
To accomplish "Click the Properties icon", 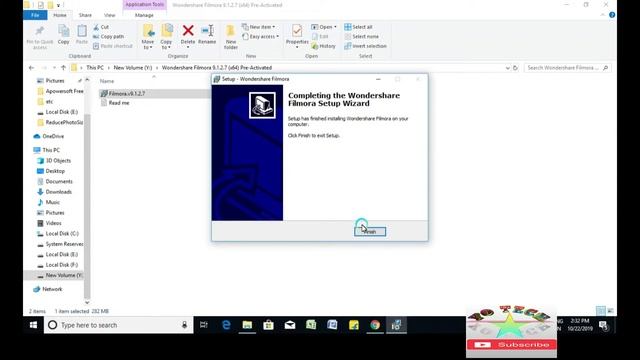I will pos(297,31).
